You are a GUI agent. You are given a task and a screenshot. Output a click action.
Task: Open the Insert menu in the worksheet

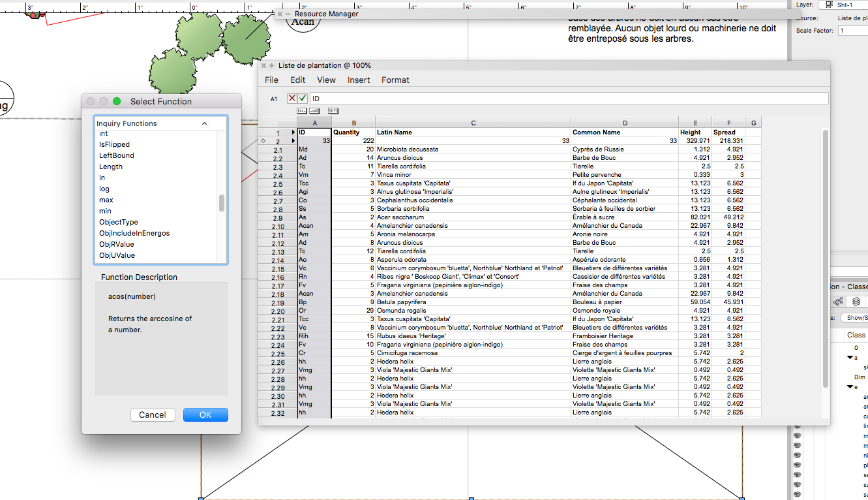coord(359,80)
